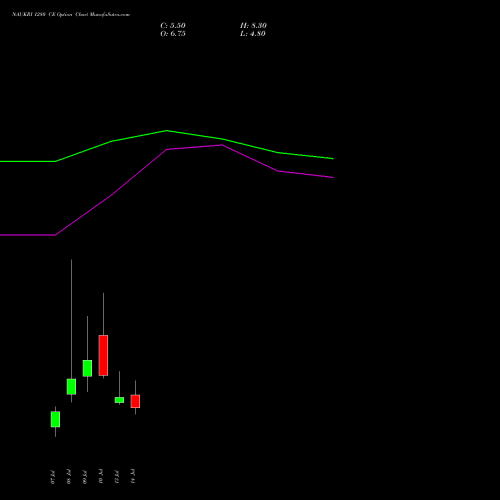Click the 08 Jul date axis label
Screen dimensions: 500x500
(69, 477)
